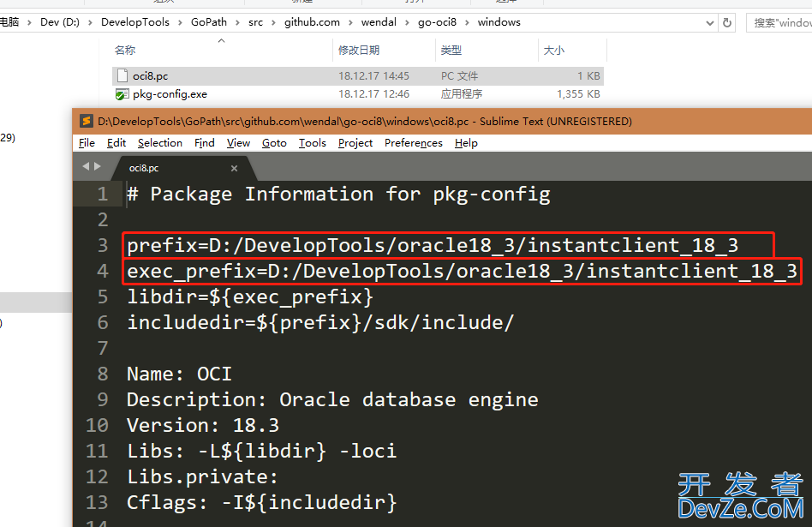Expand chevron after Dev (D:) in breadcrumb
The height and width of the screenshot is (527, 812).
pyautogui.click(x=91, y=23)
